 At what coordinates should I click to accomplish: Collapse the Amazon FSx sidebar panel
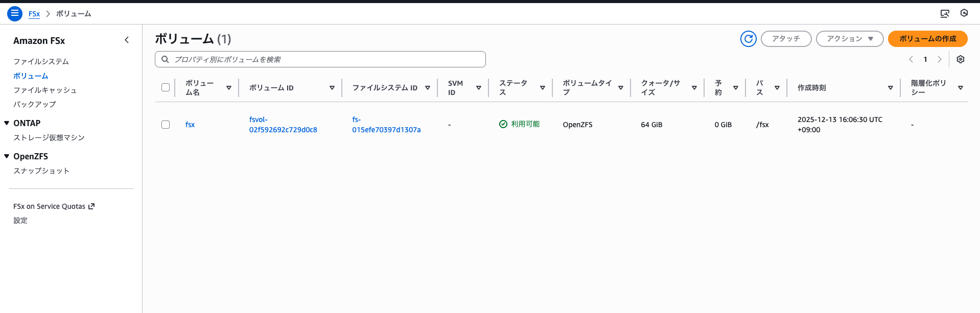click(x=127, y=40)
